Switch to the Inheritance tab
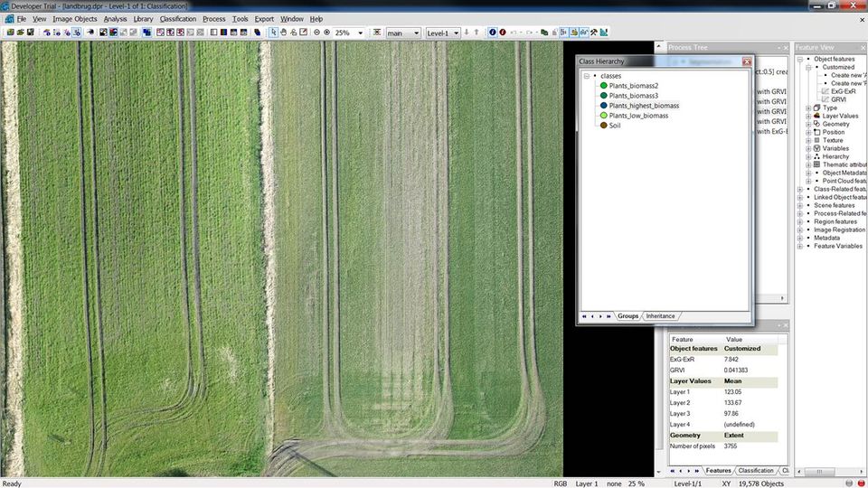This screenshot has height=488, width=868. [660, 316]
